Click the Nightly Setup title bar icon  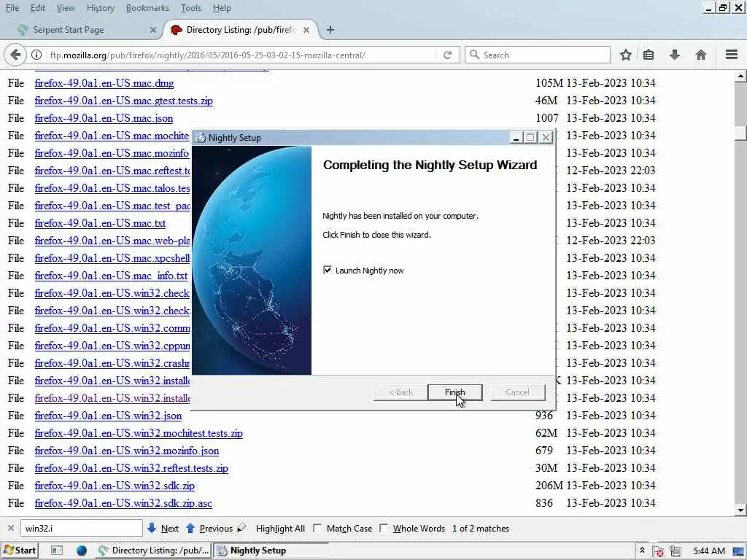tap(201, 138)
